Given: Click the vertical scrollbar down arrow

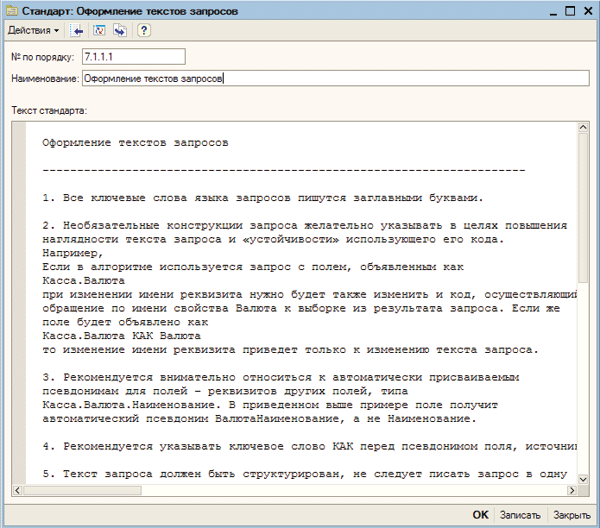Looking at the screenshot, I should click(x=583, y=479).
